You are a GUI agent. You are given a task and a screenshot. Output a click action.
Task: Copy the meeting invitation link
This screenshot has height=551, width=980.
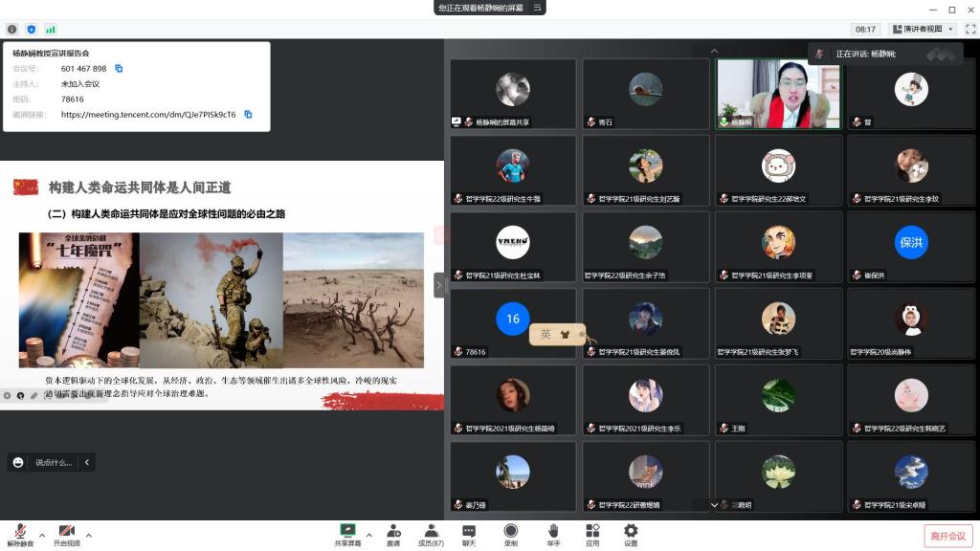pos(248,115)
